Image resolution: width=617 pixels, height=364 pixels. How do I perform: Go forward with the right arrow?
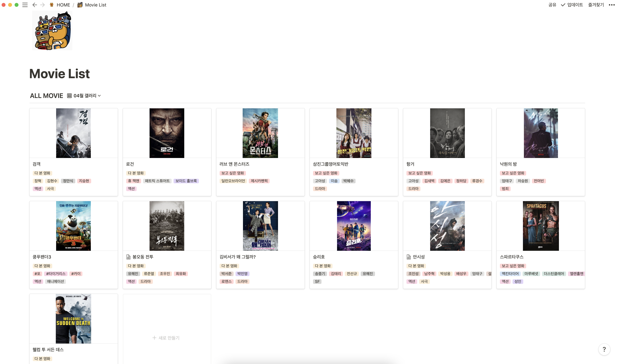tap(42, 5)
